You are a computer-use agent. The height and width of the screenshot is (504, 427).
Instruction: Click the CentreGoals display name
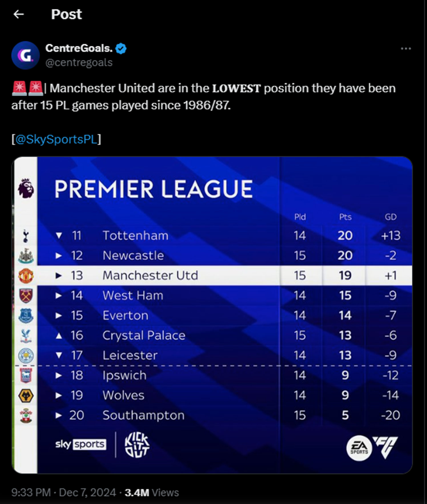point(79,48)
